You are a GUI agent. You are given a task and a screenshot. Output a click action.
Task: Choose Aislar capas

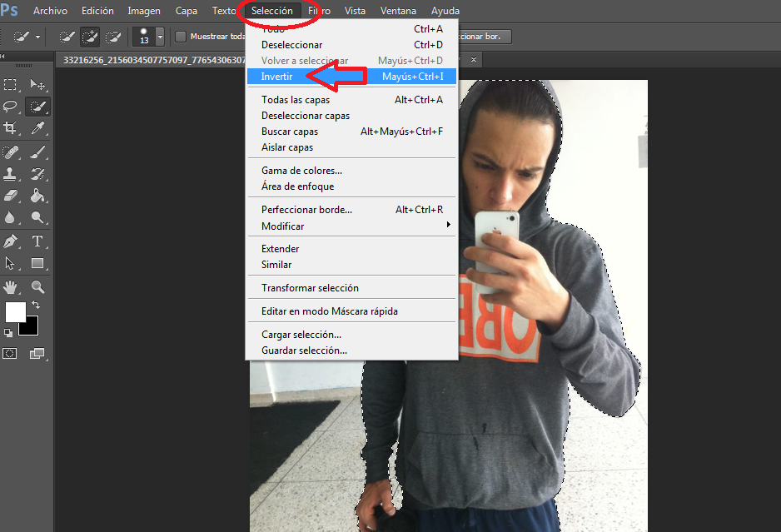tap(351, 147)
